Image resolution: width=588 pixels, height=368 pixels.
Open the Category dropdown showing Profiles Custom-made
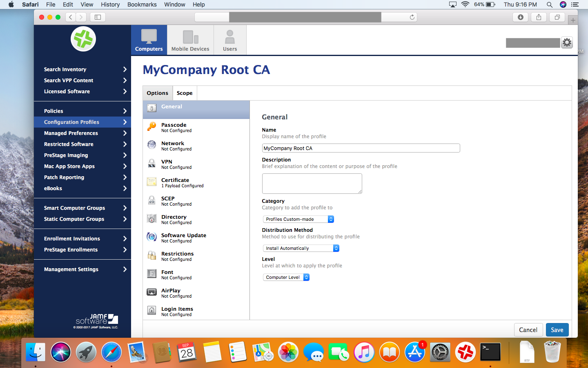(x=298, y=219)
